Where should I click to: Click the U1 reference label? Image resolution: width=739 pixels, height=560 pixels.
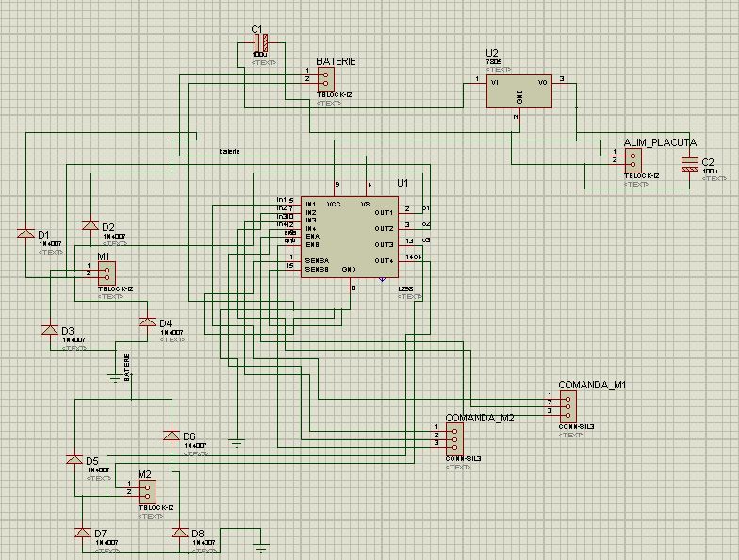click(402, 183)
